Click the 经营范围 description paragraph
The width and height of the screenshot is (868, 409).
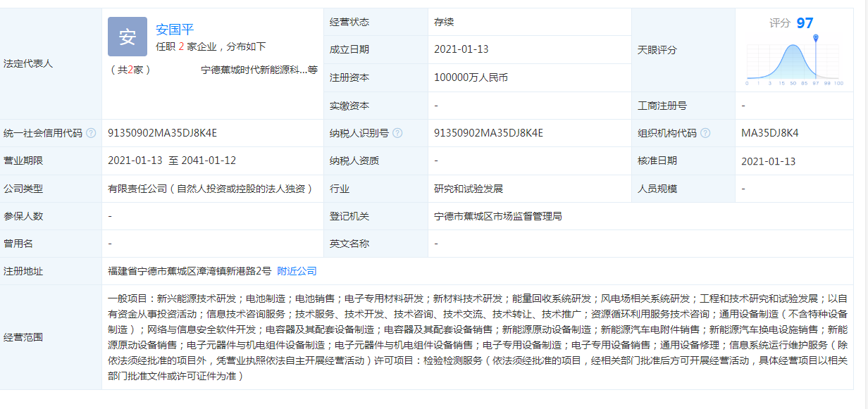[x=478, y=337]
